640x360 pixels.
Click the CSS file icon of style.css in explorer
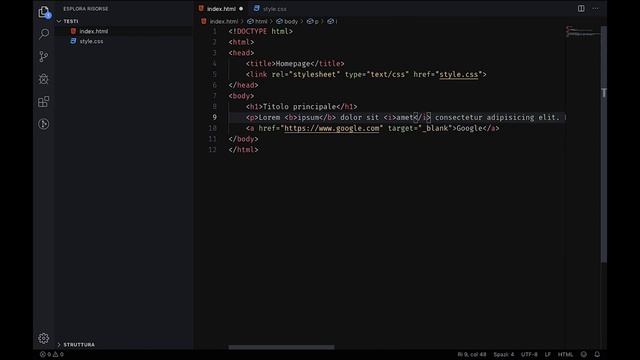coord(73,41)
